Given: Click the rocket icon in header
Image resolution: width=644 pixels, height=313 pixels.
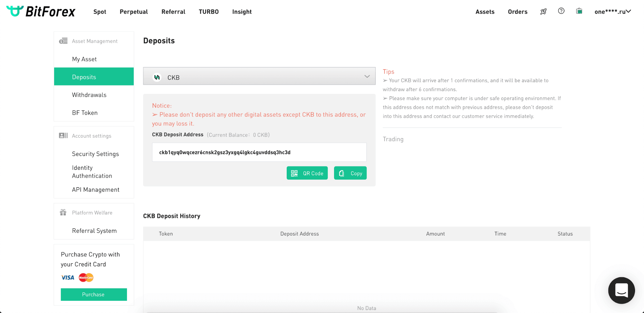Looking at the screenshot, I should [543, 12].
